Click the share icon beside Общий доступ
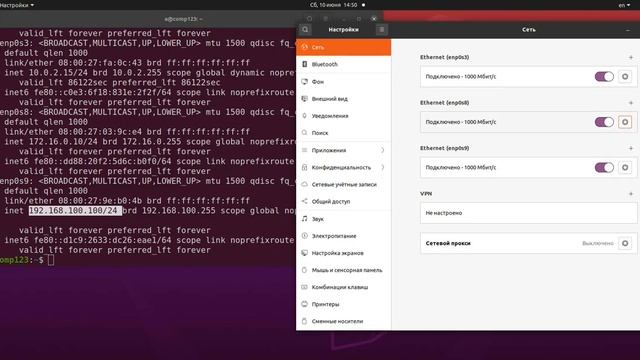The width and height of the screenshot is (640, 360). tap(304, 201)
